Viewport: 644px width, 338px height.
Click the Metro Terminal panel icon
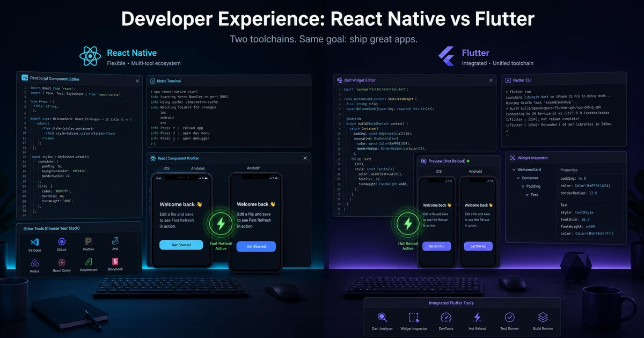coord(152,81)
